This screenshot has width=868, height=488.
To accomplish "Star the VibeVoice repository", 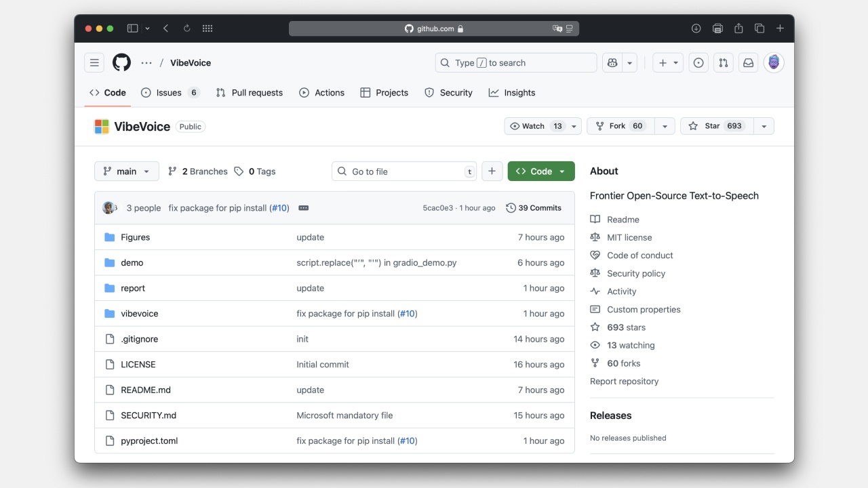I will coord(717,126).
